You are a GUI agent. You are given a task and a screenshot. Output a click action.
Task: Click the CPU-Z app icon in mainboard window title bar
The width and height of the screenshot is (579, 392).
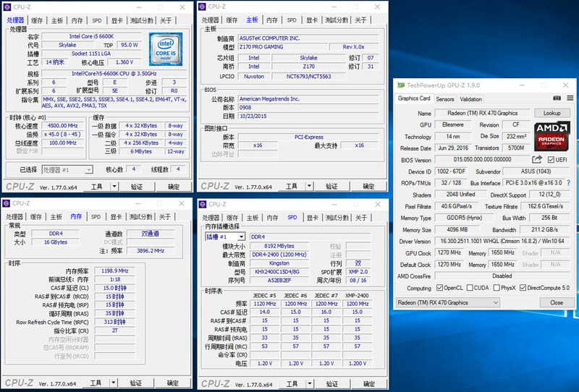click(202, 7)
